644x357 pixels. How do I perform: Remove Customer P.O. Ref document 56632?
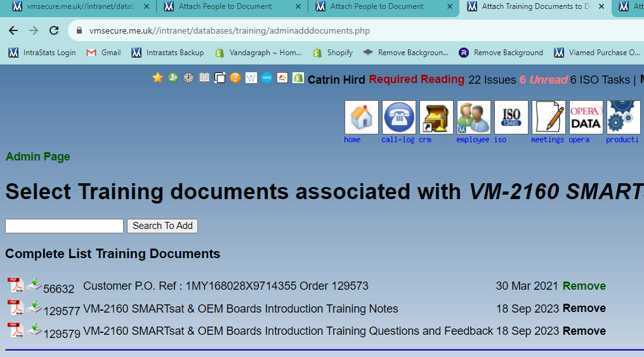(584, 286)
